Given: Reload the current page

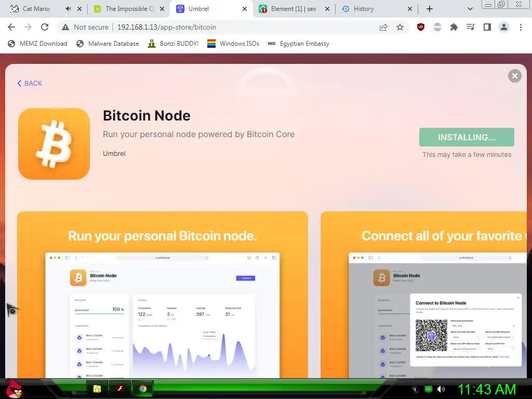Looking at the screenshot, I should pyautogui.click(x=45, y=27).
